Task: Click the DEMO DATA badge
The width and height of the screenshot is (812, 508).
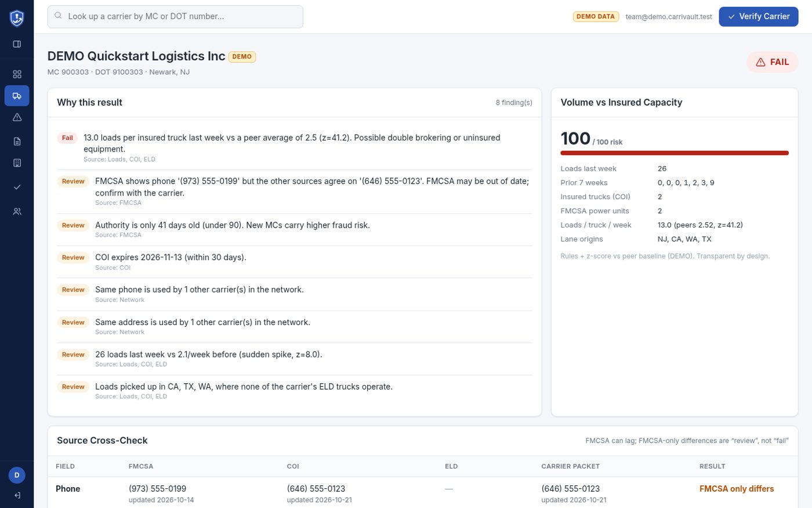Action: point(596,16)
